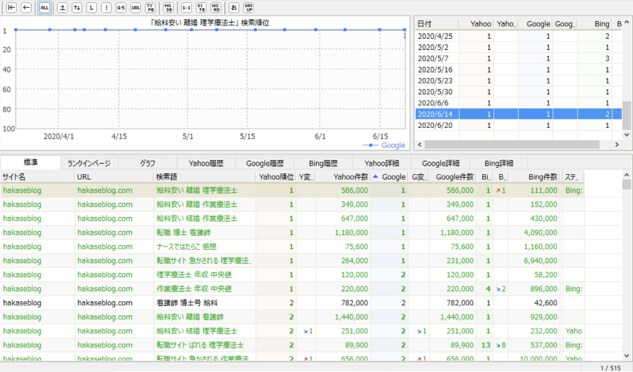Sort by the 検索語 column header
Viewport: 633px width, 372px height.
click(x=205, y=177)
